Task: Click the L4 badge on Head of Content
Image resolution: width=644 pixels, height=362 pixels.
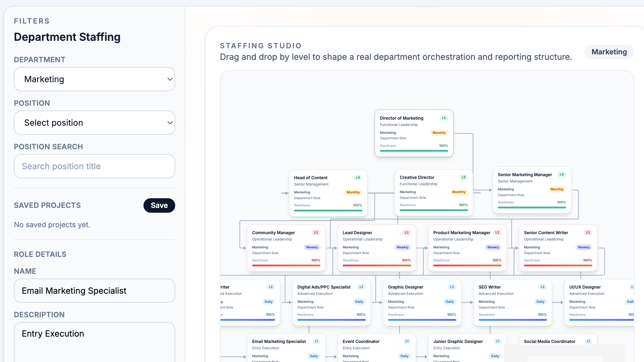Action: coord(358,177)
